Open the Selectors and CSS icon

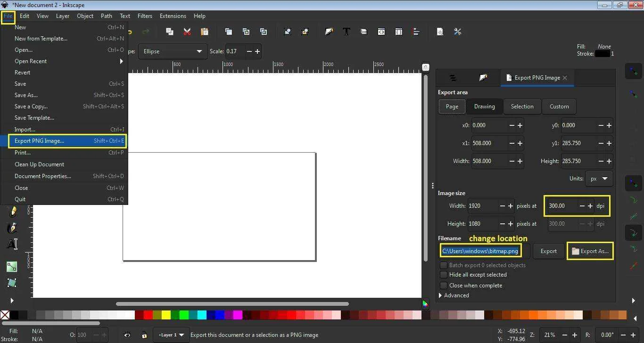pyautogui.click(x=398, y=32)
